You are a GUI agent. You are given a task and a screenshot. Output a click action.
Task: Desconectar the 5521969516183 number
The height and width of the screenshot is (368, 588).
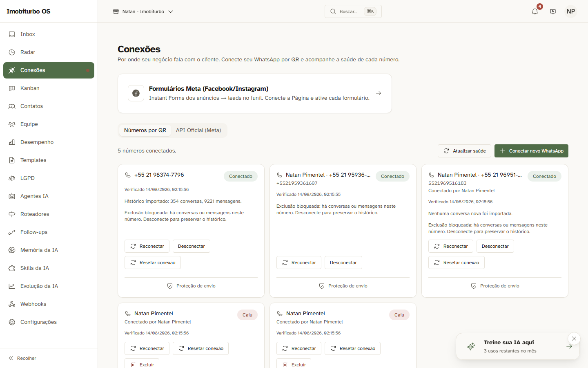(x=495, y=246)
